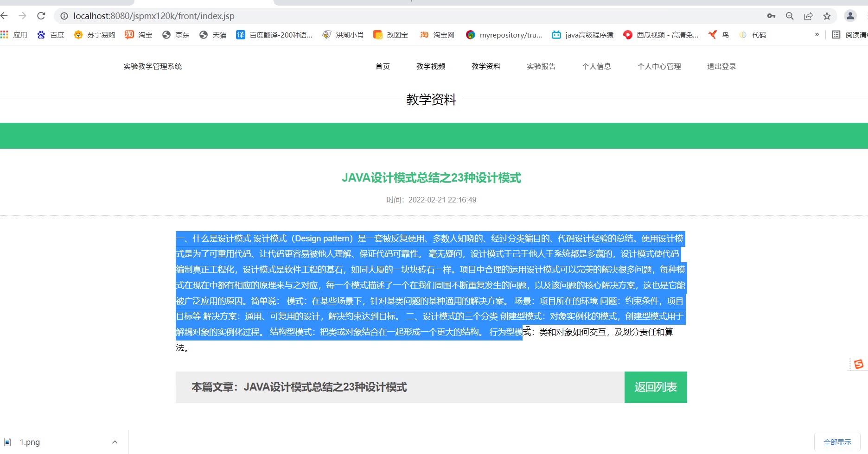The image size is (868, 454).
Task: Click the 教学资料 page heading
Action: 431,100
